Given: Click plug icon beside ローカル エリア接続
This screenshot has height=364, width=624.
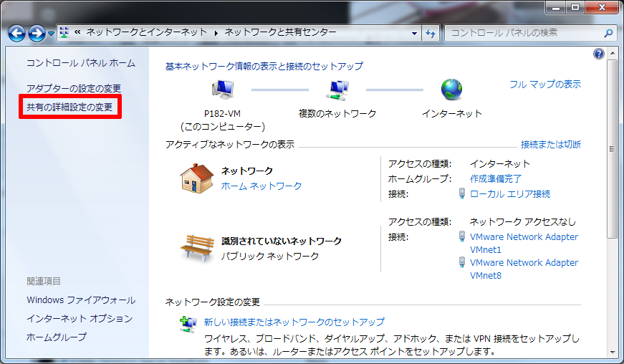Looking at the screenshot, I should (462, 193).
